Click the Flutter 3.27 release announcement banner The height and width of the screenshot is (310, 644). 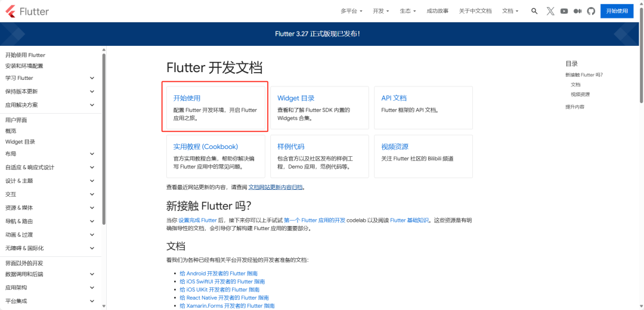pos(317,33)
